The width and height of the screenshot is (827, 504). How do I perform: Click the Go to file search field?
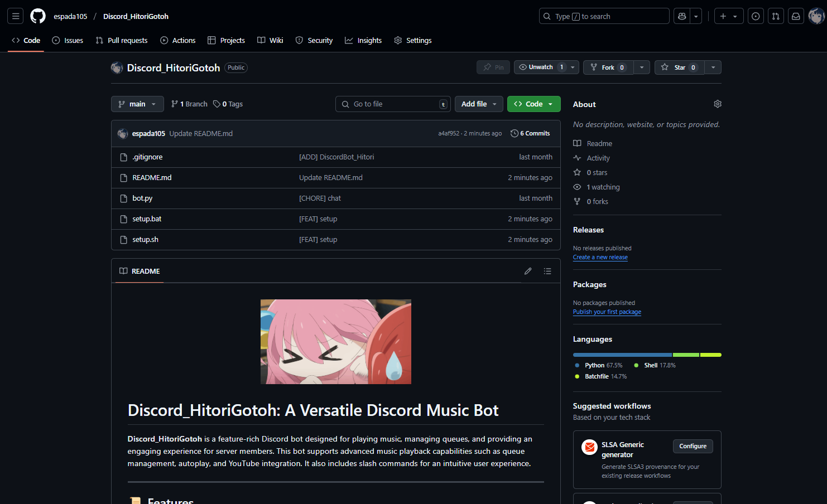click(x=393, y=104)
